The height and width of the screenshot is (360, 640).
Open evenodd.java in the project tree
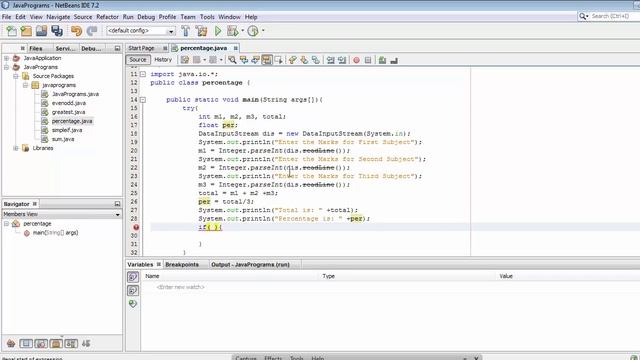[69, 103]
